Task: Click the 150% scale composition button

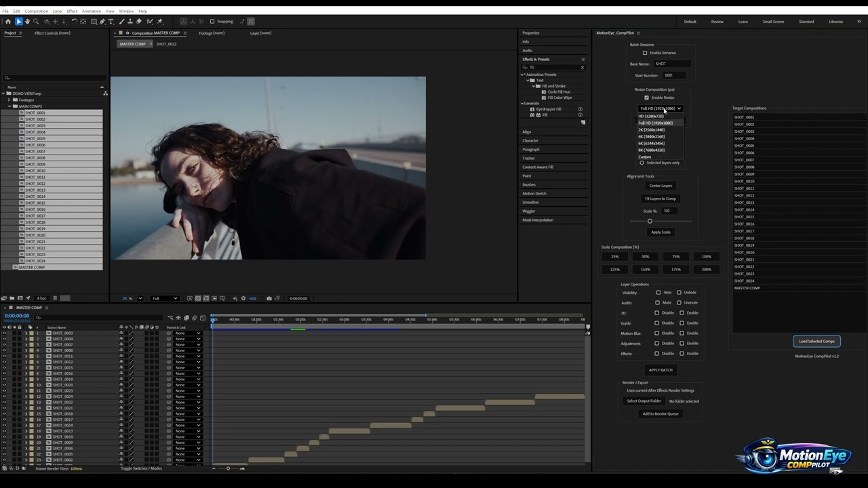Action: pos(646,269)
